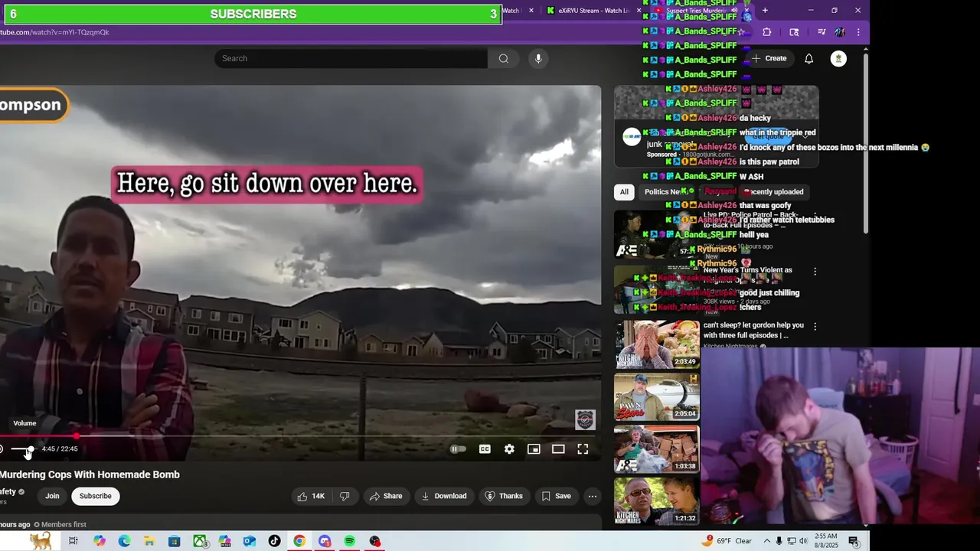
Task: Click the Thanks button
Action: (x=504, y=496)
